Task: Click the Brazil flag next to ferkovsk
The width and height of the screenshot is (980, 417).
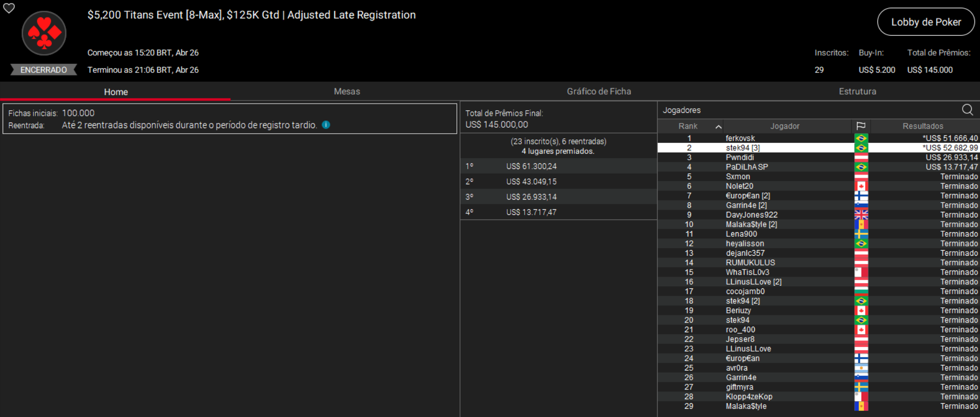Action: 861,138
